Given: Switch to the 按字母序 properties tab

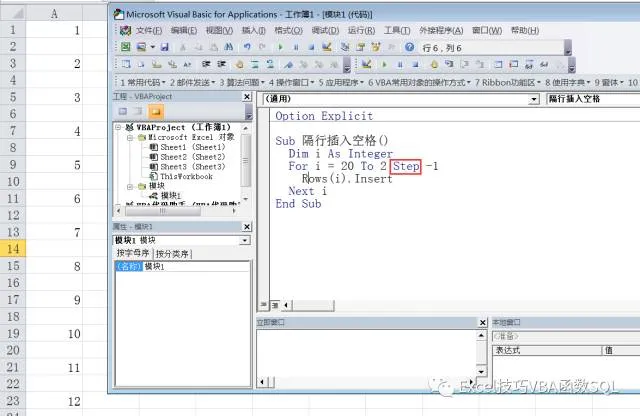Looking at the screenshot, I should pos(133,253).
